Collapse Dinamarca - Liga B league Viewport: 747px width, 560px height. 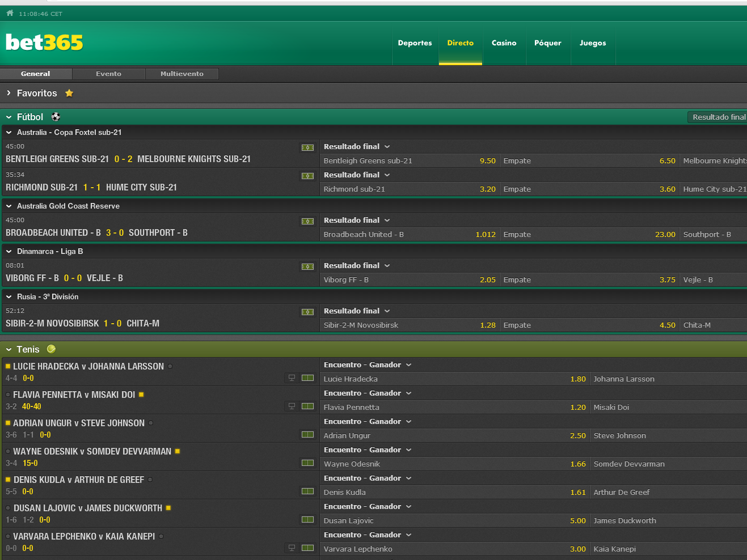[9, 252]
